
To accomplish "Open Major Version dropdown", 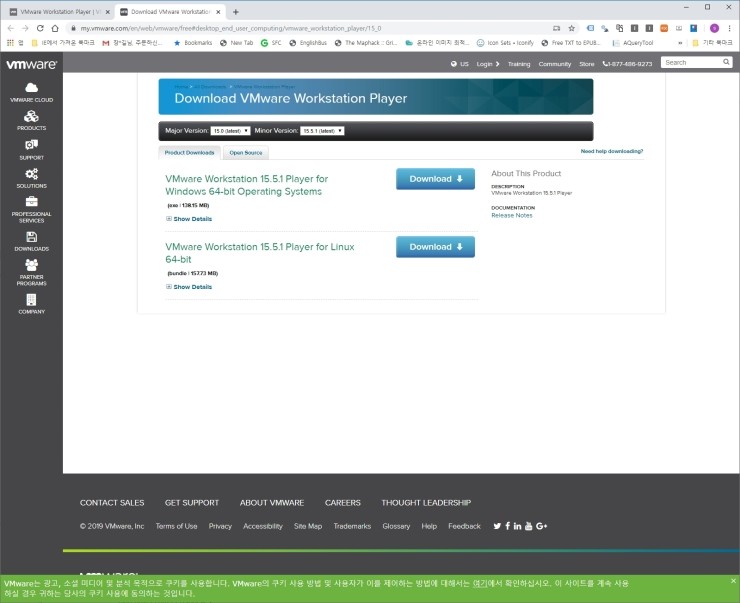I will pos(230,131).
